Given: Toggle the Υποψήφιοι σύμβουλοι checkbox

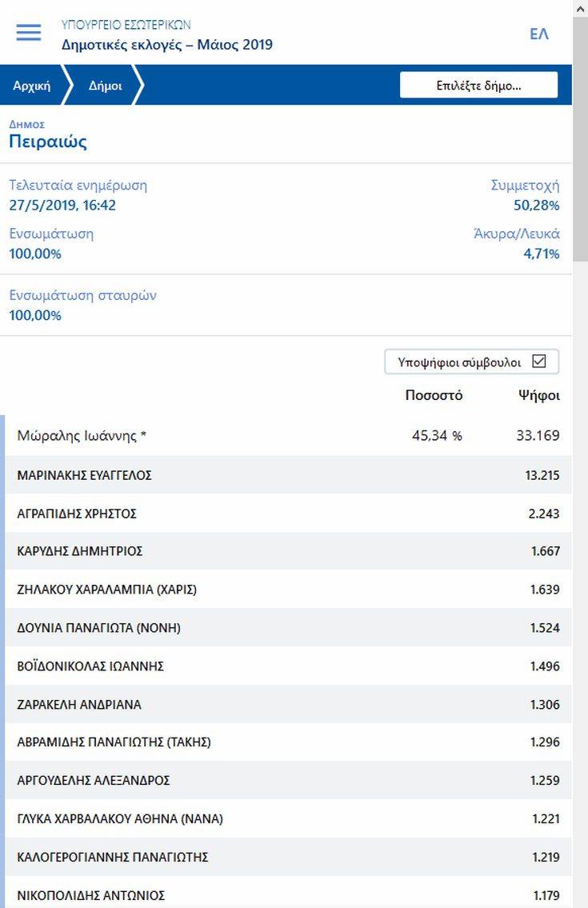Looking at the screenshot, I should coord(538,362).
